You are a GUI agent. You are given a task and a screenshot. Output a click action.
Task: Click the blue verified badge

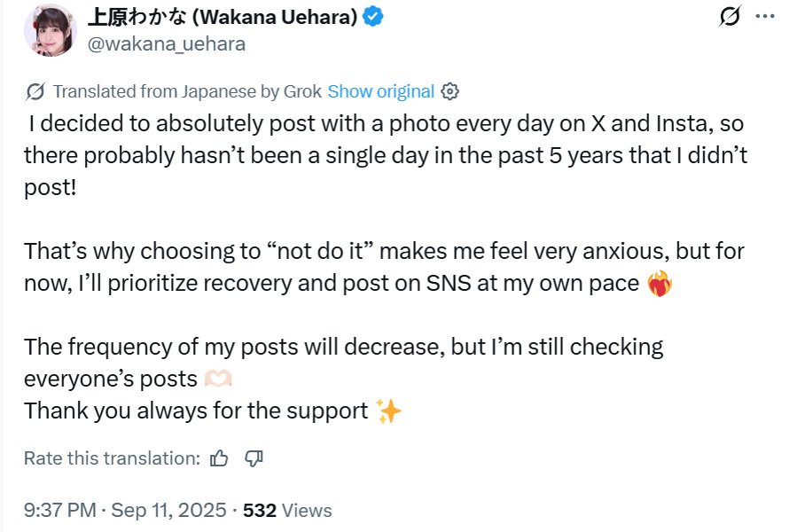(x=373, y=18)
